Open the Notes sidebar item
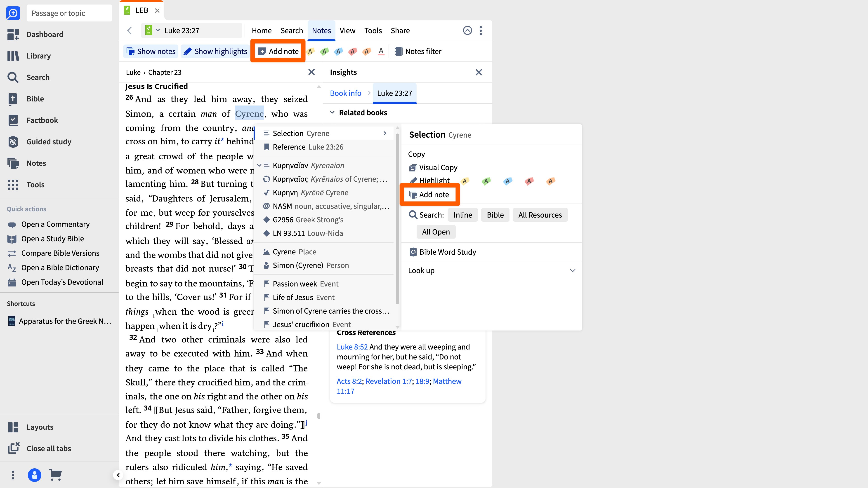Screen dimensions: 868x488 point(27,163)
